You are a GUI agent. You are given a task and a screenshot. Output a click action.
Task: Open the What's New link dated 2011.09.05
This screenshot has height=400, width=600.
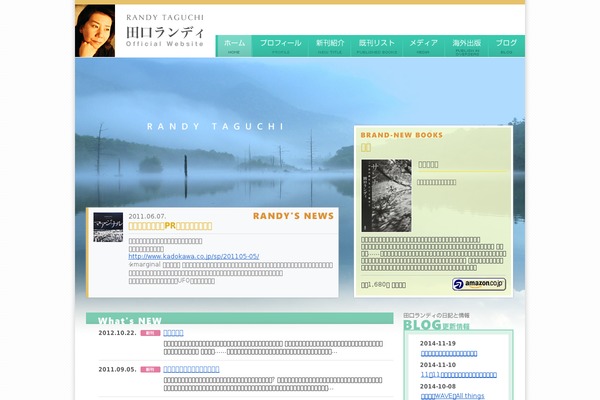[191, 369]
